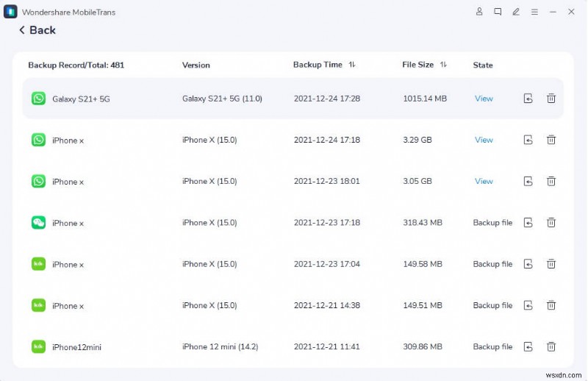Delete the 149.51 MB Kik backup
Viewport: 588px width, 381px height.
click(551, 305)
